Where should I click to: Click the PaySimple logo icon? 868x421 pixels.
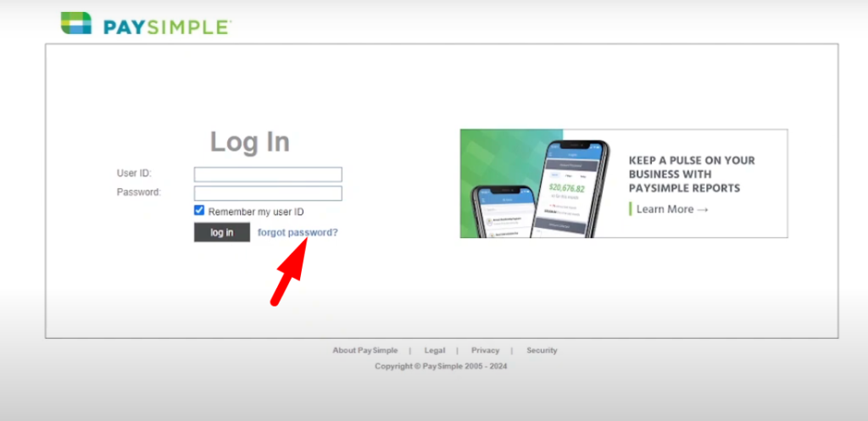(76, 23)
